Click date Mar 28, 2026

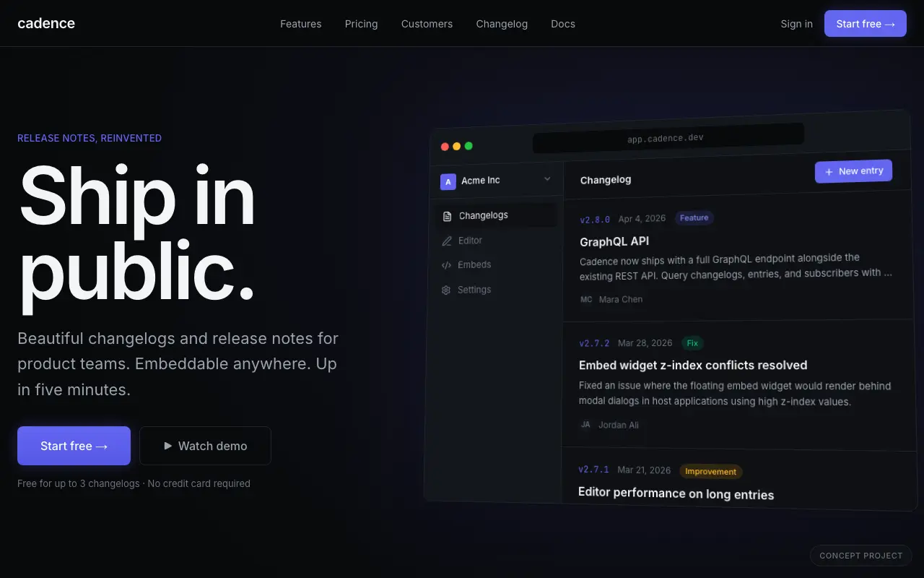pyautogui.click(x=645, y=343)
